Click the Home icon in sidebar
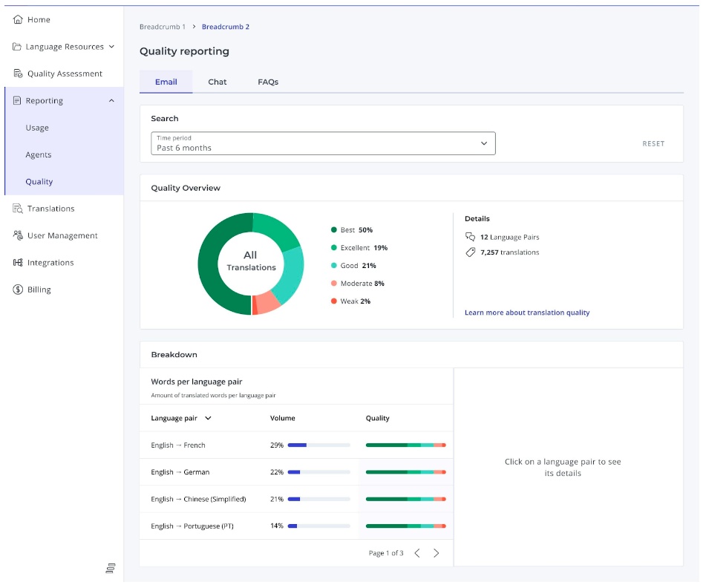Viewport: 706px width, 588px height. [18, 19]
